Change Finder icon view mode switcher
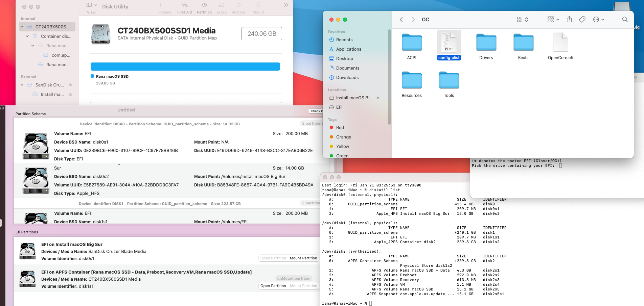The height and width of the screenshot is (306, 644). point(523,20)
